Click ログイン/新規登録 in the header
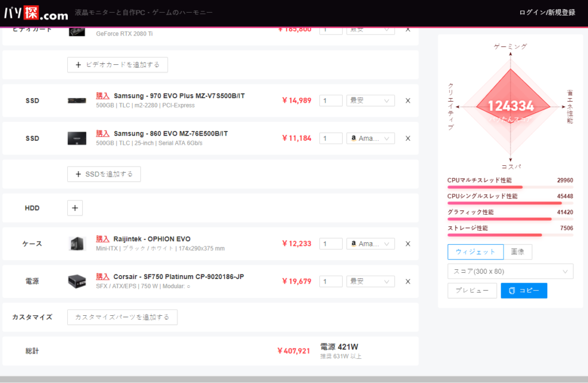The height and width of the screenshot is (383, 588). coord(547,13)
